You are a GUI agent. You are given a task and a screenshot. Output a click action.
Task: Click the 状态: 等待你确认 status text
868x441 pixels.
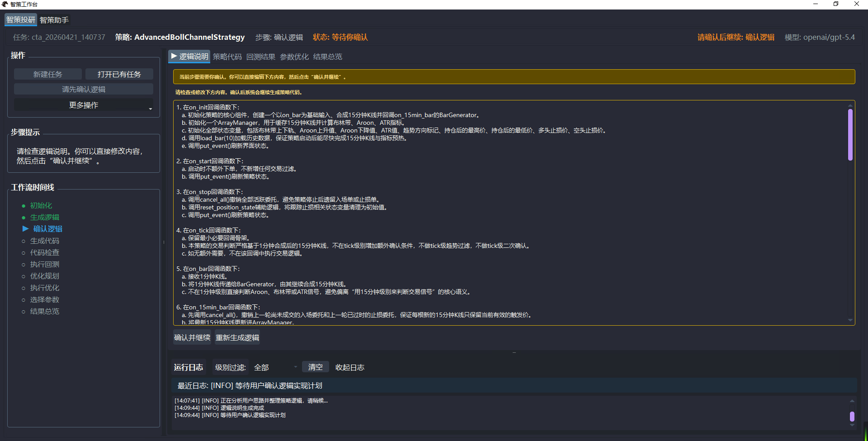(340, 37)
